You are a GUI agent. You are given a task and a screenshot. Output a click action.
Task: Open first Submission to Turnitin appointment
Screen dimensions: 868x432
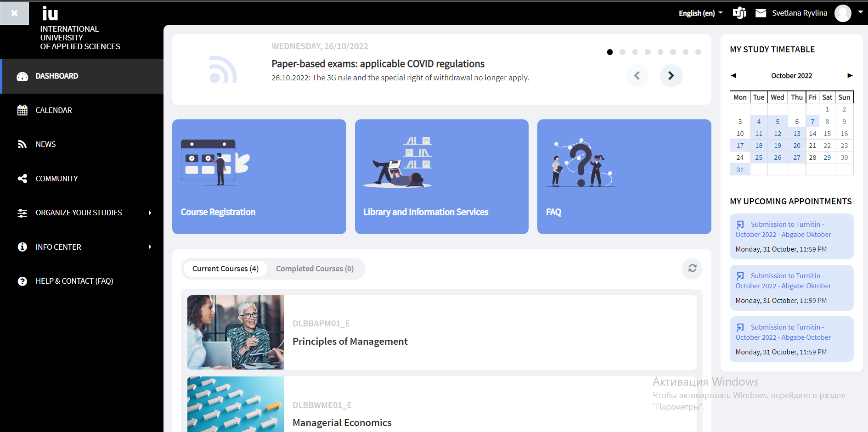791,236
